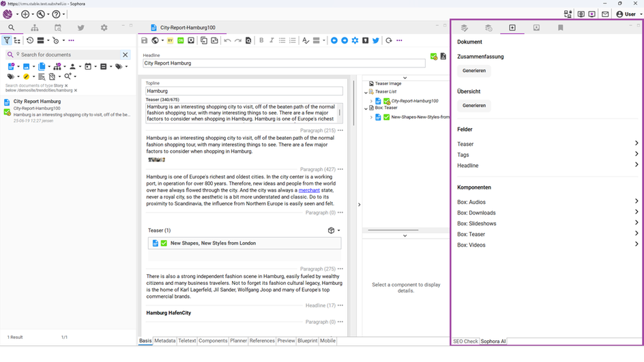Run the spell check tool
This screenshot has width=644, height=362.
[305, 40]
